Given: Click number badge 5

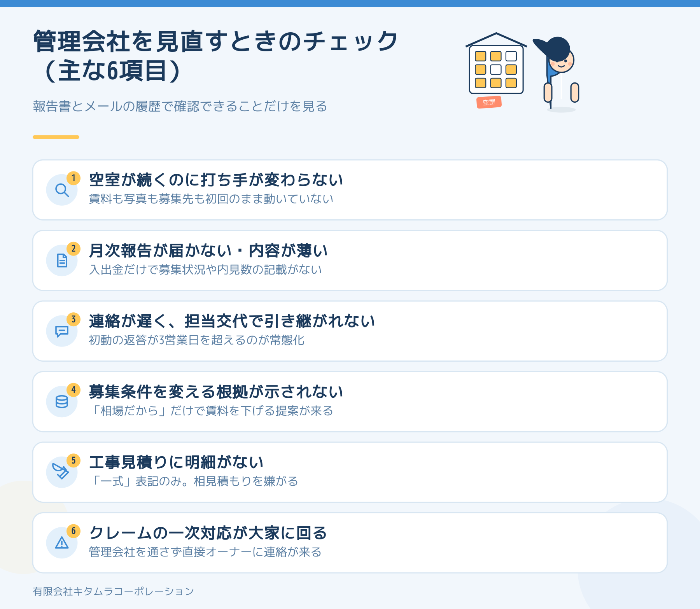Looking at the screenshot, I should [73, 460].
